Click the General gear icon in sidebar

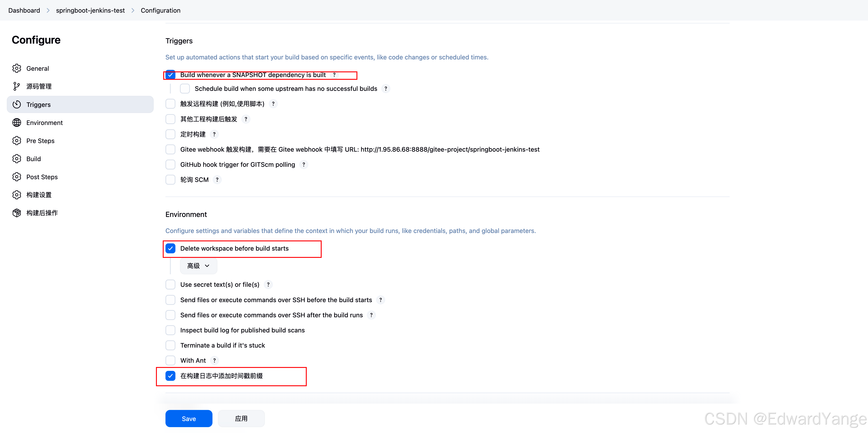click(x=17, y=68)
